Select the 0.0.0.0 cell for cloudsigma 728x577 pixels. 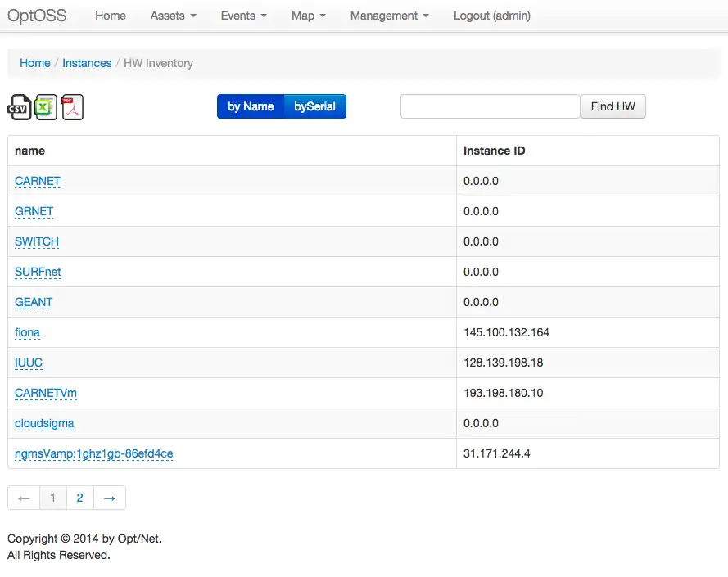click(x=588, y=423)
